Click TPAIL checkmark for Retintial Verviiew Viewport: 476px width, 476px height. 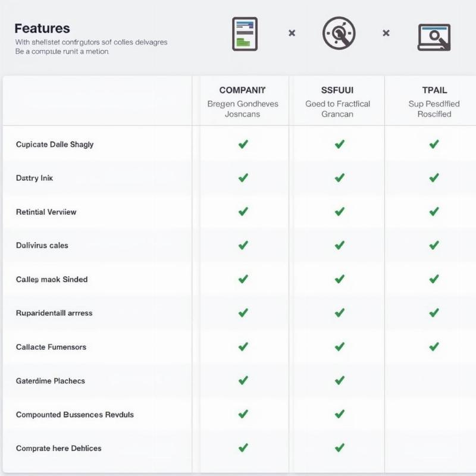click(434, 211)
